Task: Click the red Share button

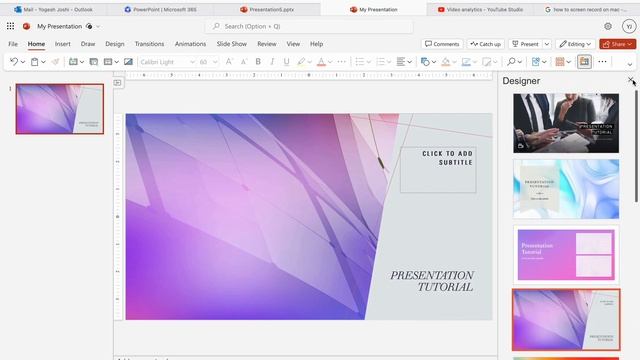Action: [x=618, y=44]
